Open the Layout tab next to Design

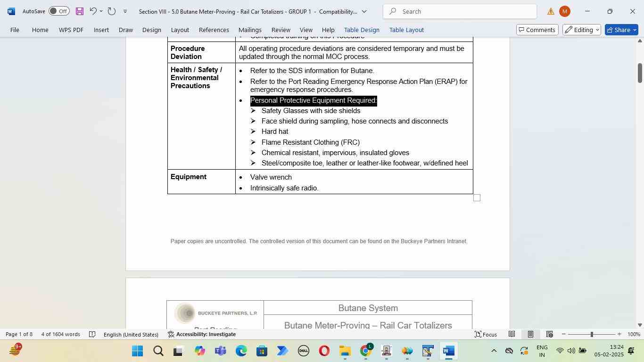(180, 30)
